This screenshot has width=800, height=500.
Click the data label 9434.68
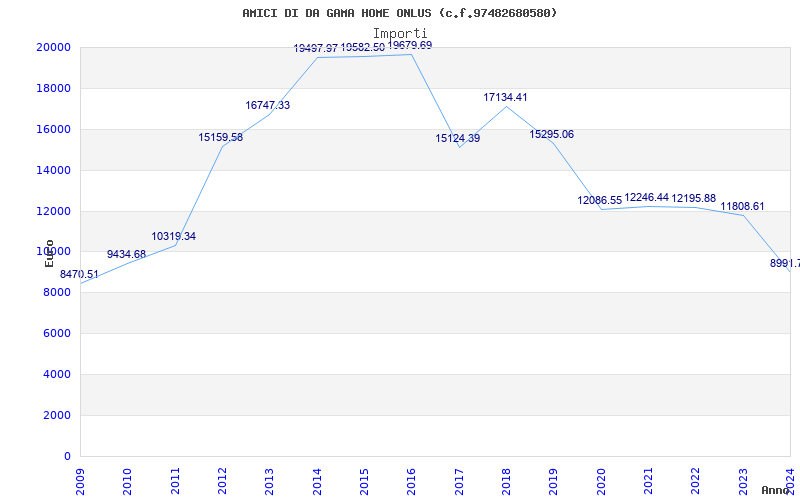(127, 254)
